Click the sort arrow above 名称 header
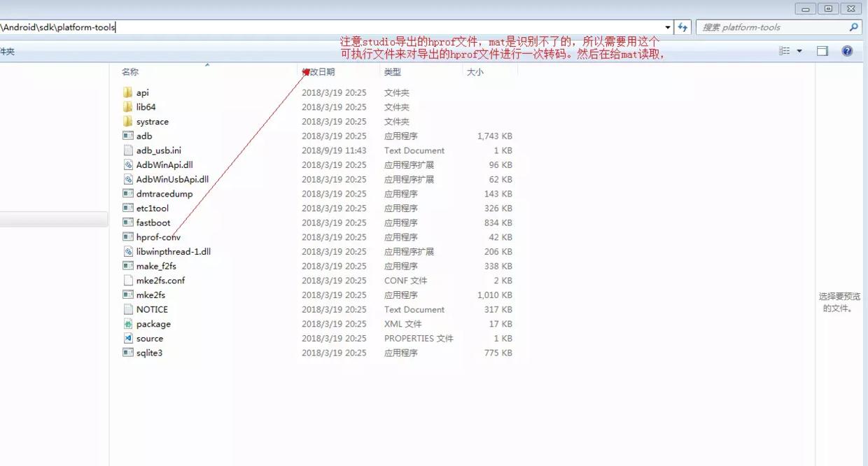Image resolution: width=868 pixels, height=466 pixels. (208, 64)
